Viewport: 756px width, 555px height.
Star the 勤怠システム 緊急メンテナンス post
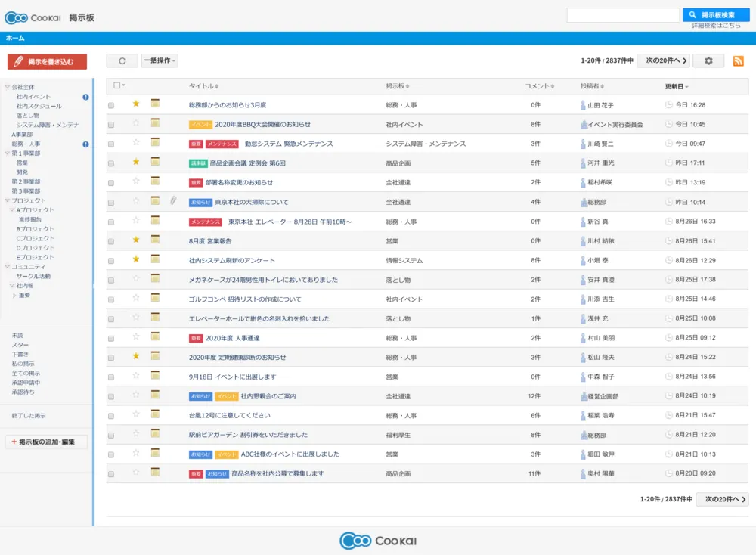(136, 142)
